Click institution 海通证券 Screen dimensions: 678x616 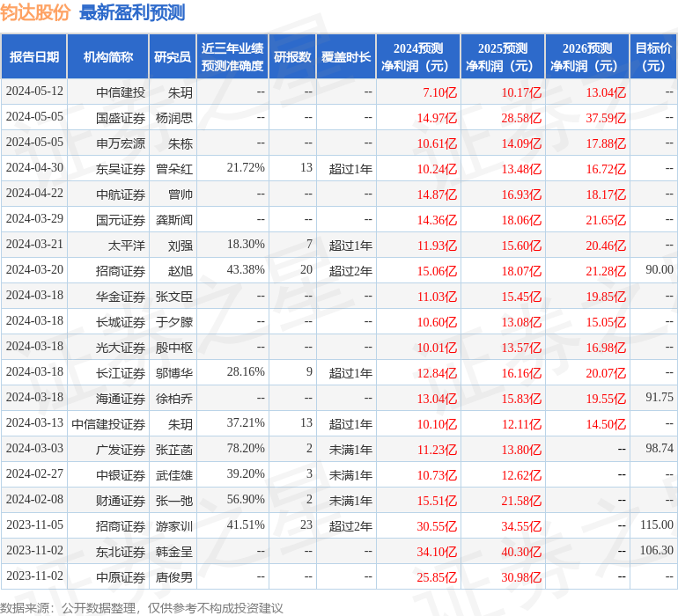(121, 398)
